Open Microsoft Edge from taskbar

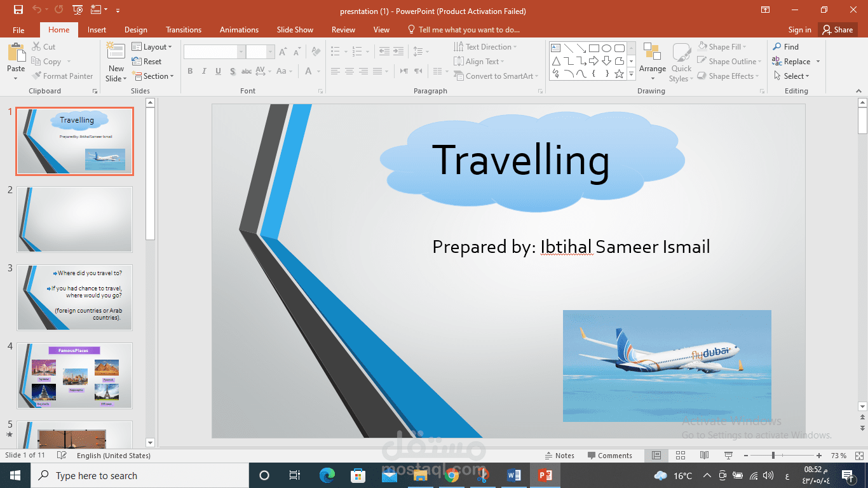tap(327, 475)
